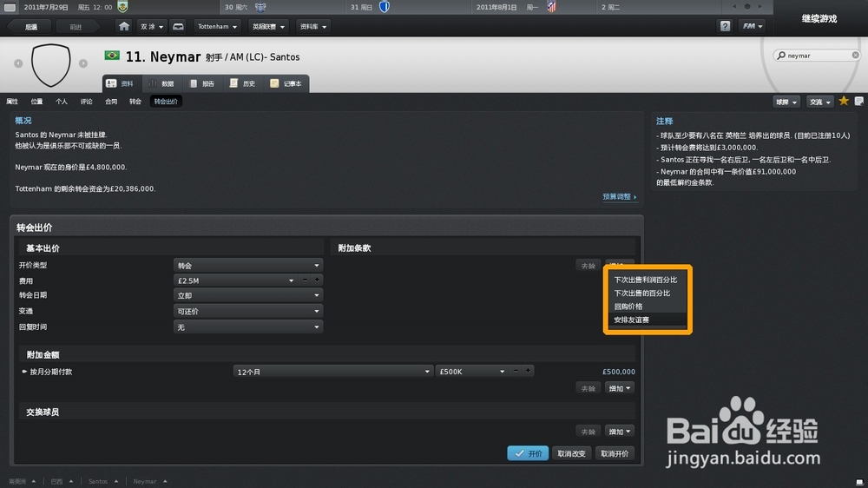Decrease the 费用 fee with minus
Viewport: 868px width, 488px height.
(x=305, y=280)
